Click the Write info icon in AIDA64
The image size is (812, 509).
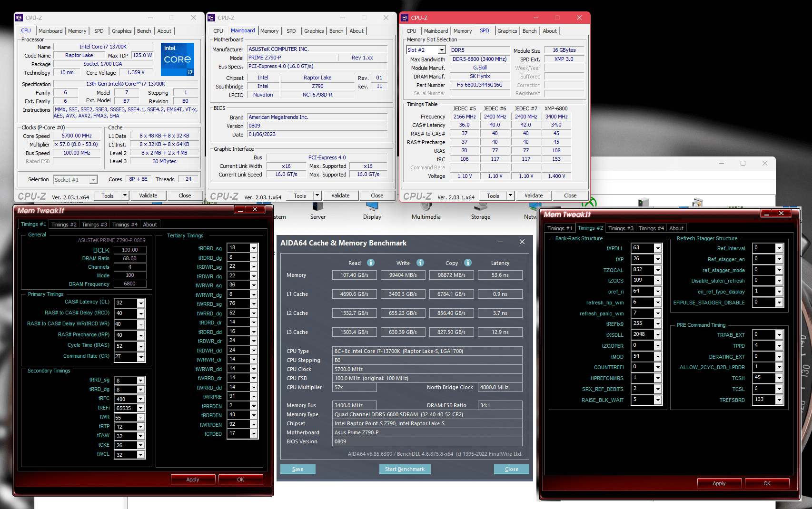pyautogui.click(x=420, y=263)
